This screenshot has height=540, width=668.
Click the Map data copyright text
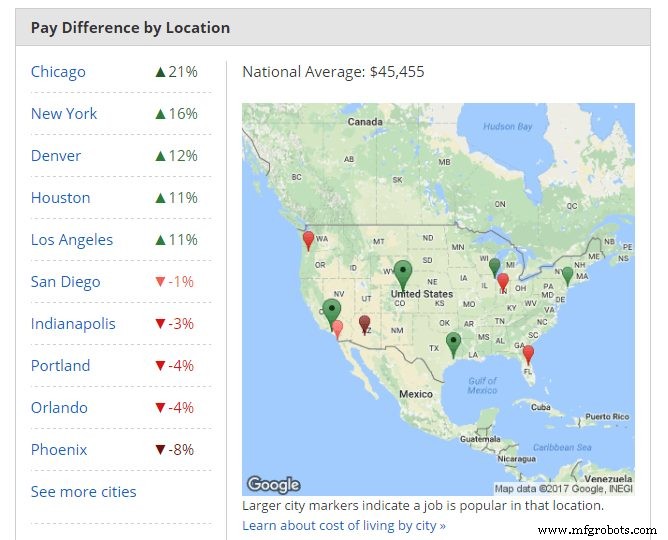tap(563, 488)
